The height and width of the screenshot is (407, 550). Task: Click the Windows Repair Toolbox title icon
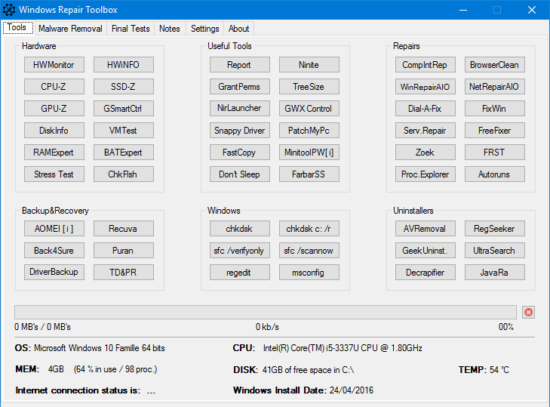coord(9,9)
